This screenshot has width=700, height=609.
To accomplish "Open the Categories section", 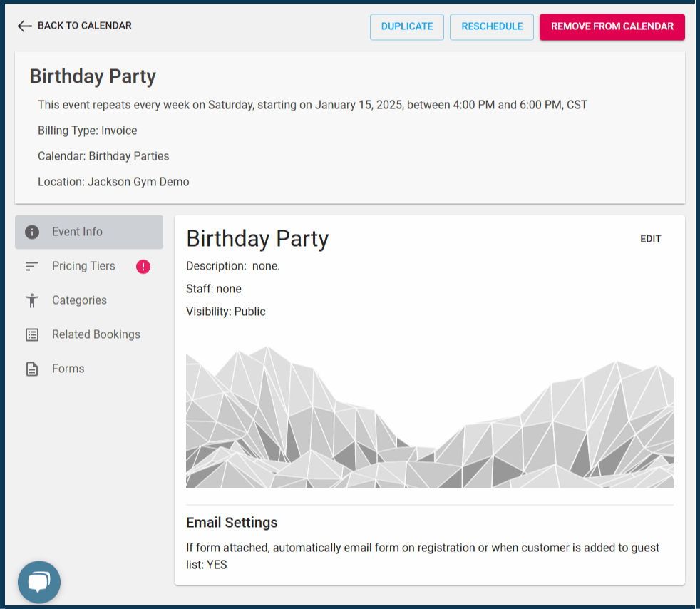I will (80, 300).
